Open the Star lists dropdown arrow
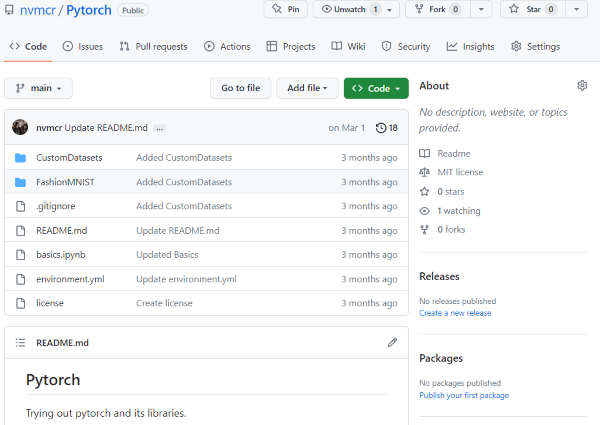 click(x=576, y=10)
